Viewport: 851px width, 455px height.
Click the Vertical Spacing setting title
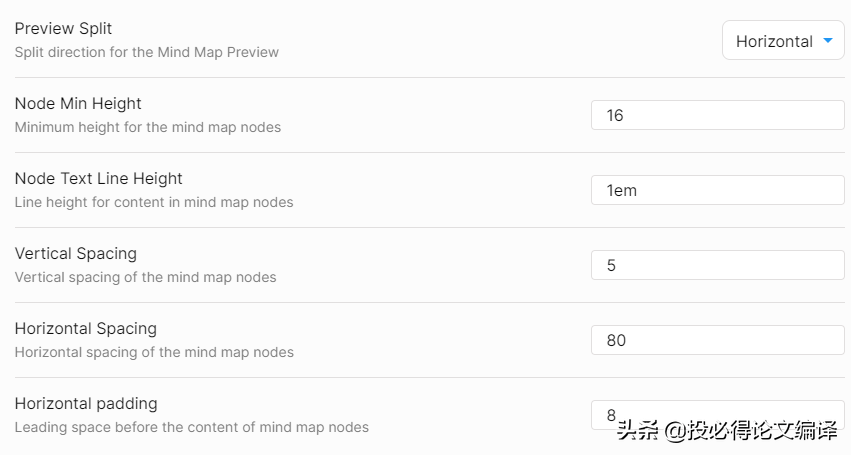coord(75,253)
